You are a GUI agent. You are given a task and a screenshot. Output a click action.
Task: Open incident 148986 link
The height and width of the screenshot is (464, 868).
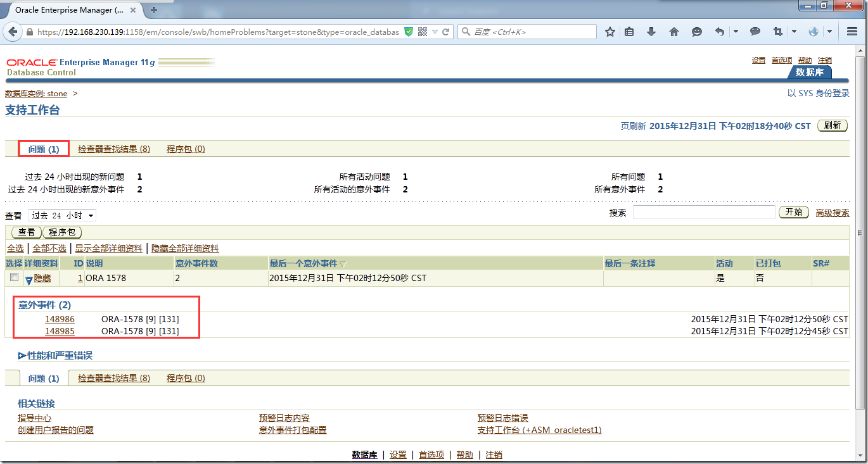click(60, 319)
